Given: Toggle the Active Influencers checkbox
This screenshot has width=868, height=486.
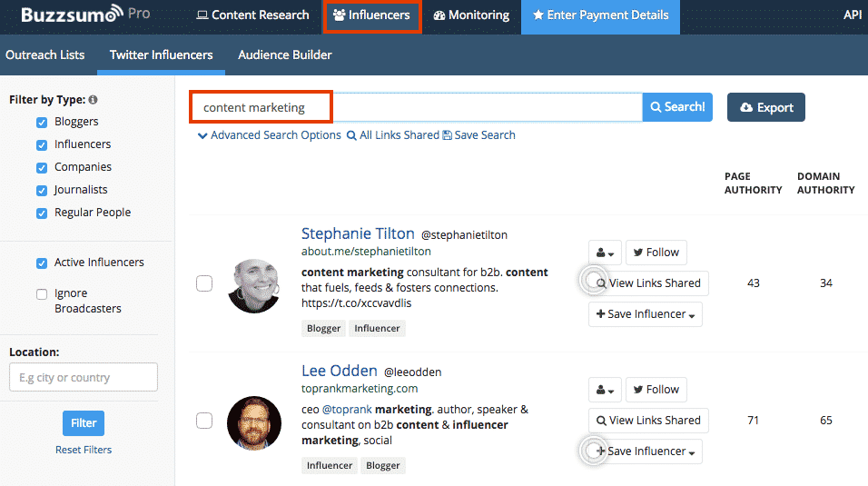Looking at the screenshot, I should click(42, 263).
